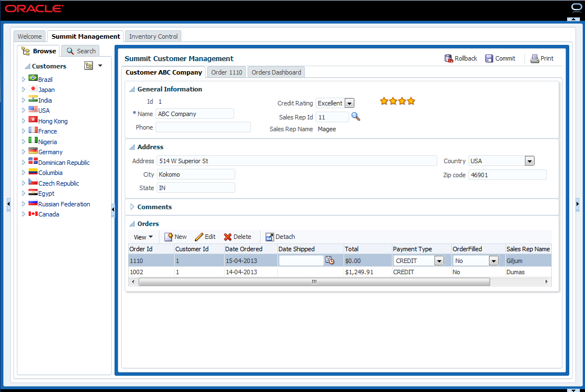Click the Edit pencil icon

point(199,237)
